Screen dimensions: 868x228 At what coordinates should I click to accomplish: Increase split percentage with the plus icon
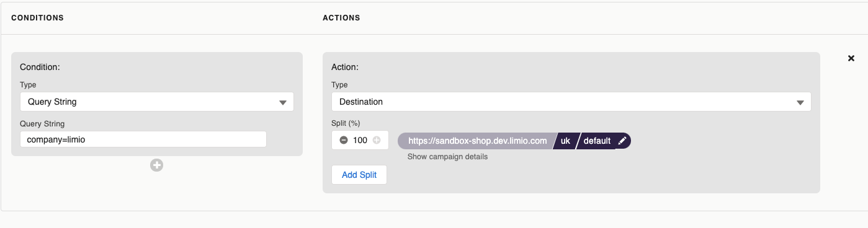click(x=377, y=140)
